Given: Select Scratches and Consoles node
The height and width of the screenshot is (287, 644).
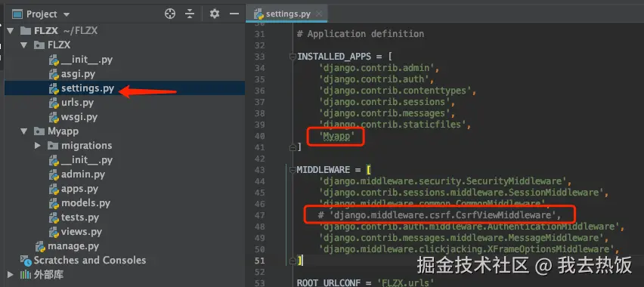Looking at the screenshot, I should pos(90,261).
